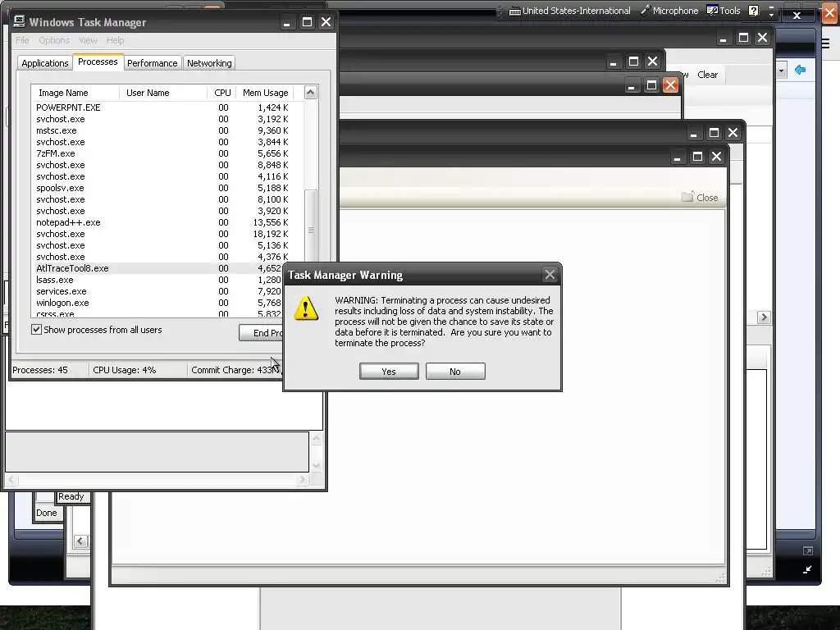Image resolution: width=840 pixels, height=630 pixels.
Task: Switch to the Applications tab
Action: tap(45, 62)
